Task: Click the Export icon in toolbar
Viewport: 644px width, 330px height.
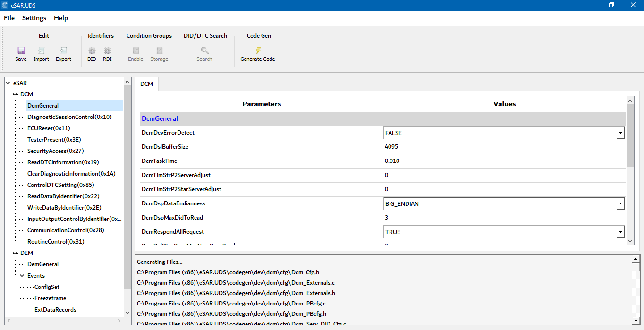Action: pyautogui.click(x=63, y=51)
